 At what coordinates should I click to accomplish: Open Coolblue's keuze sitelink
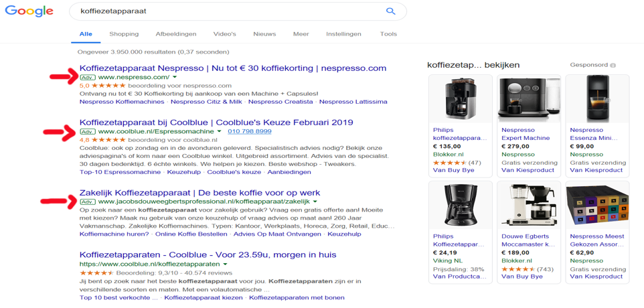pos(234,172)
